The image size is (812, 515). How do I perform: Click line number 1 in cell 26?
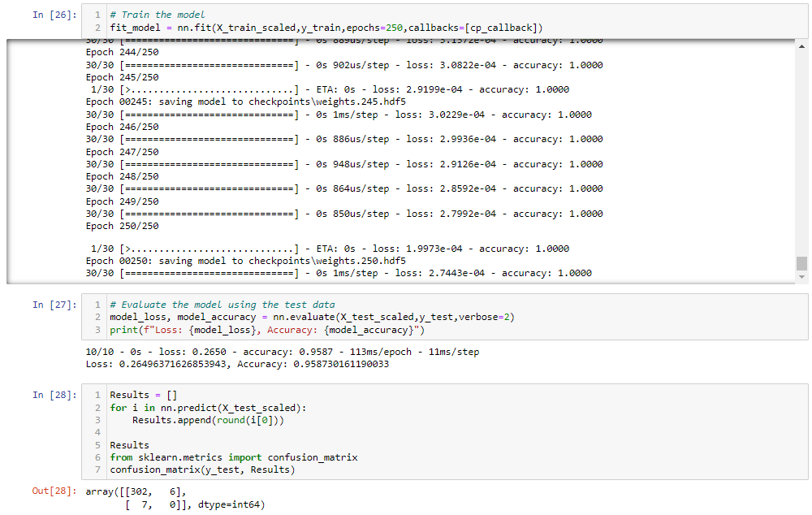click(x=97, y=13)
